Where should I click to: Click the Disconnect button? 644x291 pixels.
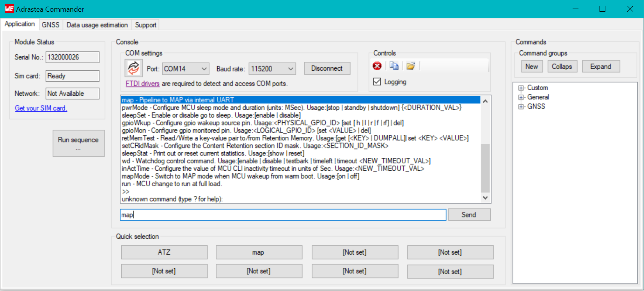(x=327, y=68)
